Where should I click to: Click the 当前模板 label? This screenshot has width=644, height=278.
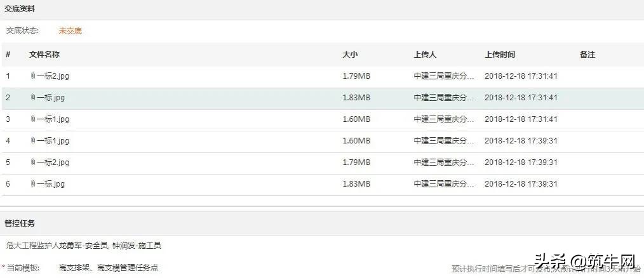click(x=23, y=268)
